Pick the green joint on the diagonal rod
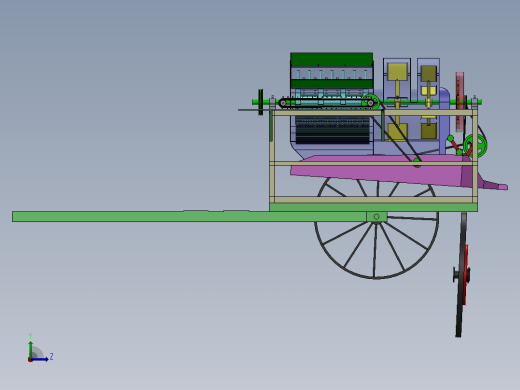520x390 pixels. (x=417, y=162)
